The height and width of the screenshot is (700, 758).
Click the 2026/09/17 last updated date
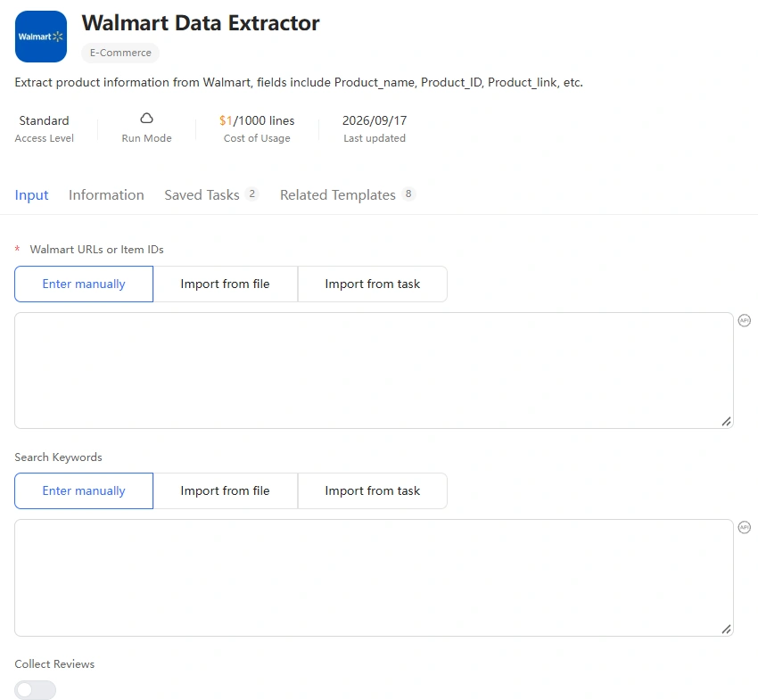click(x=375, y=120)
